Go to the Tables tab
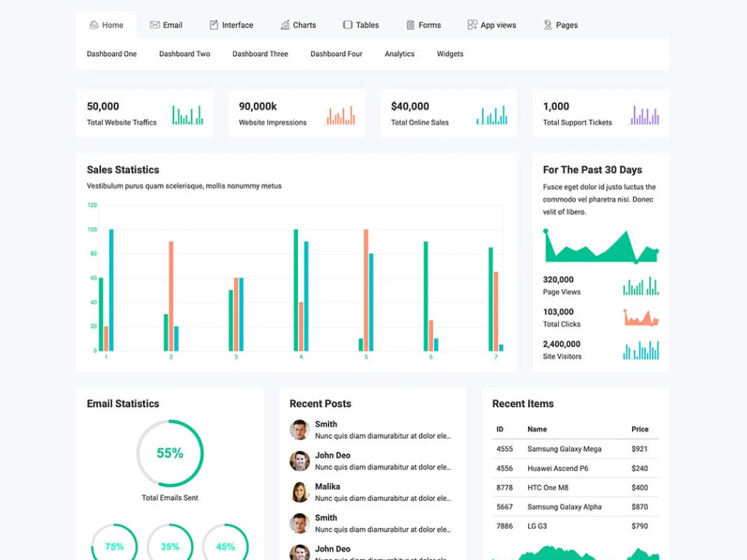 coord(361,25)
